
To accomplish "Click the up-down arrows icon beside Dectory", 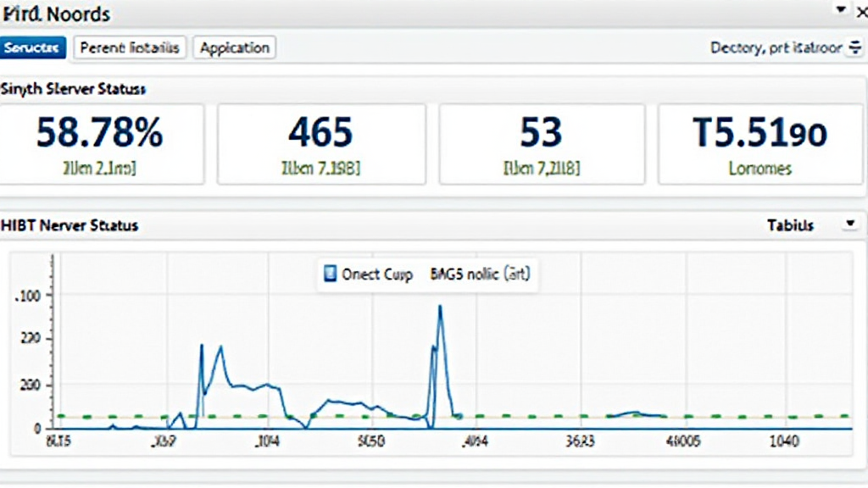I will click(x=855, y=48).
